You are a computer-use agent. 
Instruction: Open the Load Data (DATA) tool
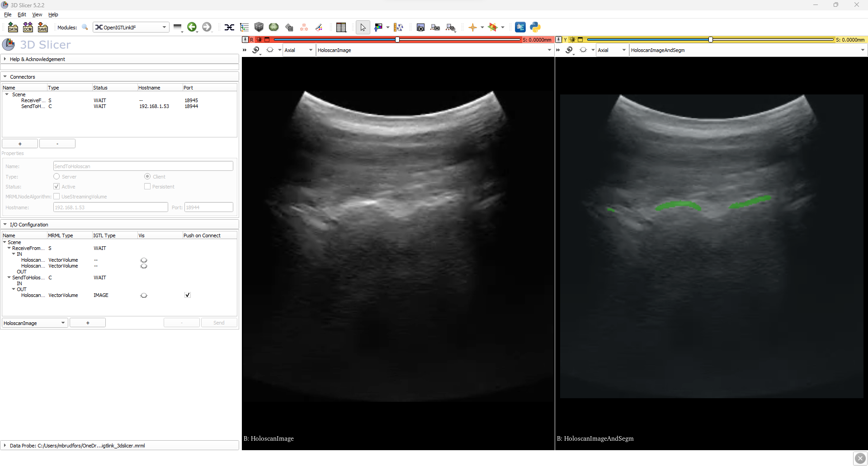pyautogui.click(x=13, y=27)
